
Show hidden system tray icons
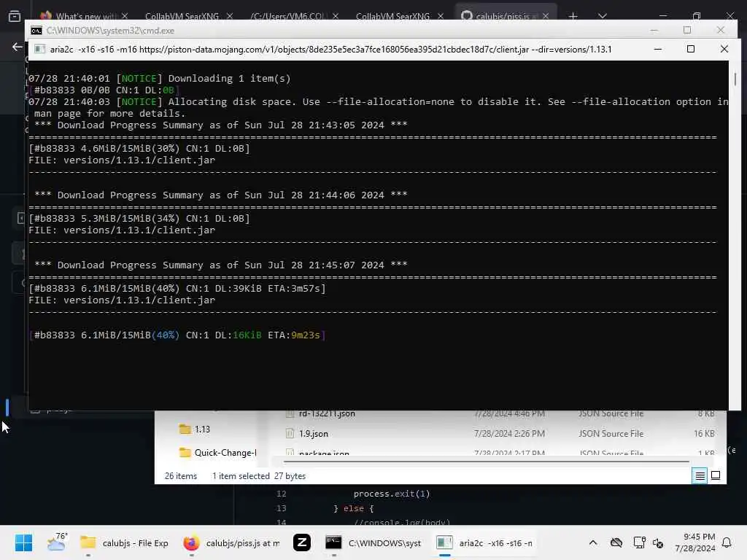click(x=592, y=542)
